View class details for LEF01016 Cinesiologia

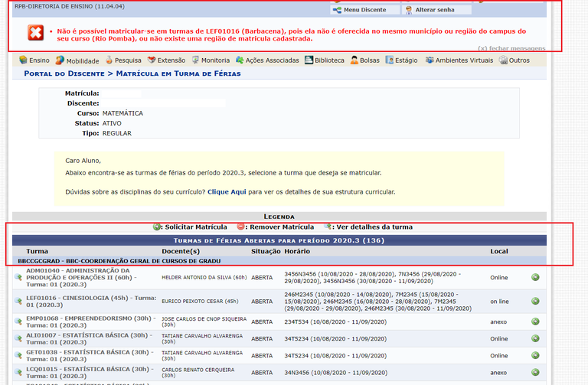click(18, 301)
